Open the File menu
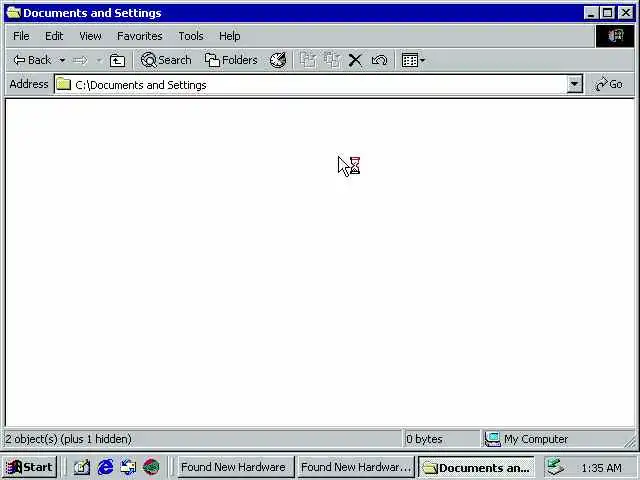 point(21,36)
